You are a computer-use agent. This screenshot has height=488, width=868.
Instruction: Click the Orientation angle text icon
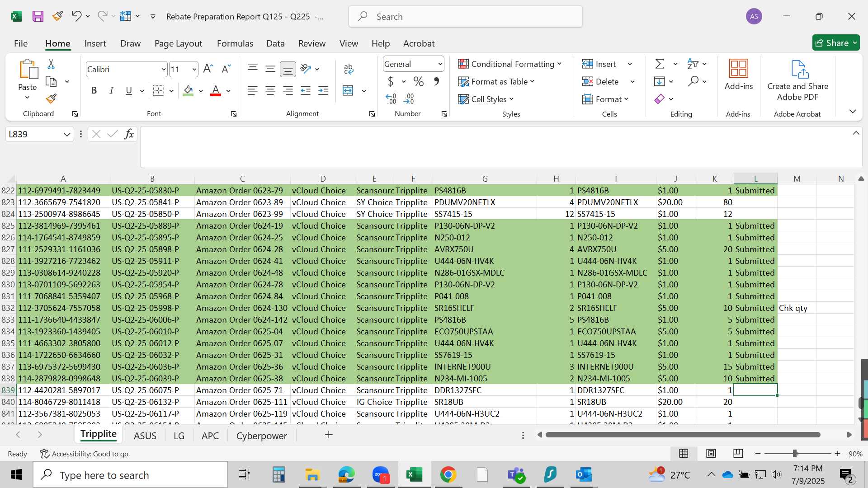(x=306, y=69)
